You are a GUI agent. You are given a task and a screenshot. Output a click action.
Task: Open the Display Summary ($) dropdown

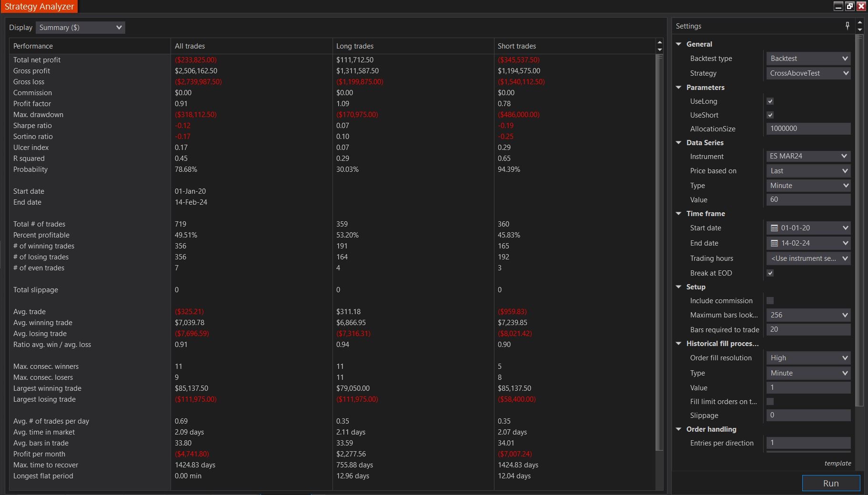(80, 28)
